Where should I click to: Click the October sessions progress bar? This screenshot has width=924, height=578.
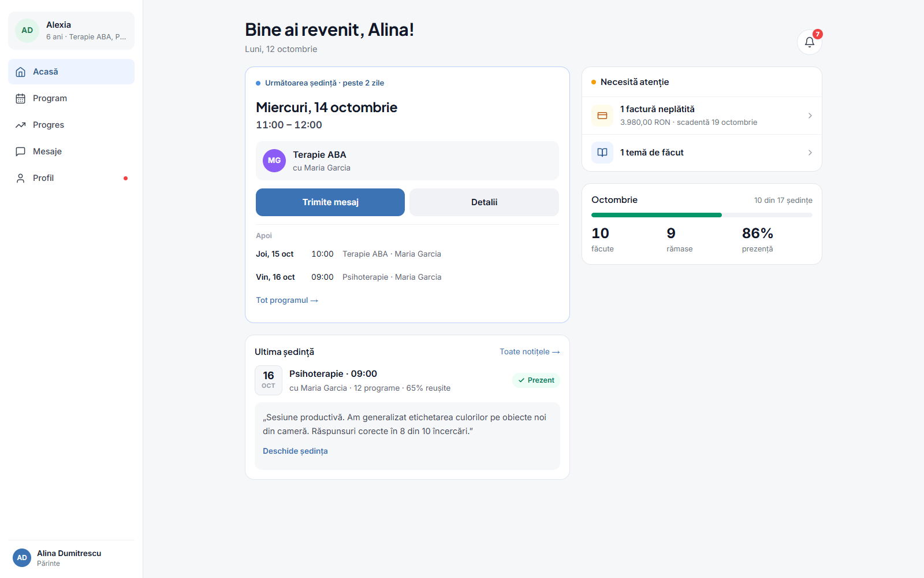(x=702, y=215)
